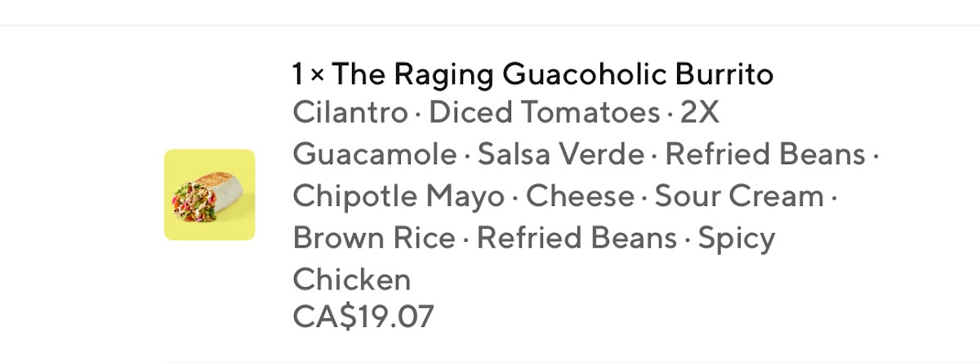Select the word Spicy in modifiers
980x363 pixels.
point(737,238)
